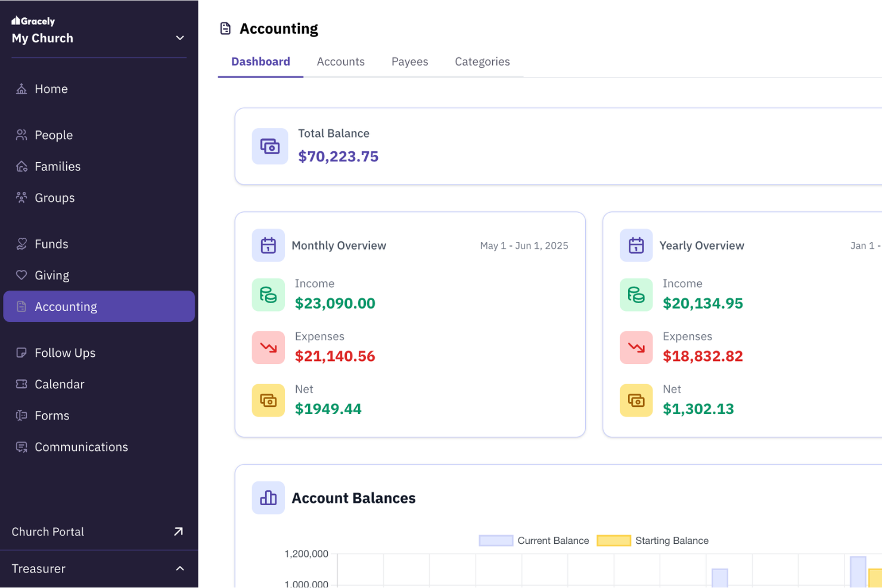
Task: Click the Monthly Net value $1949.44
Action: [328, 409]
